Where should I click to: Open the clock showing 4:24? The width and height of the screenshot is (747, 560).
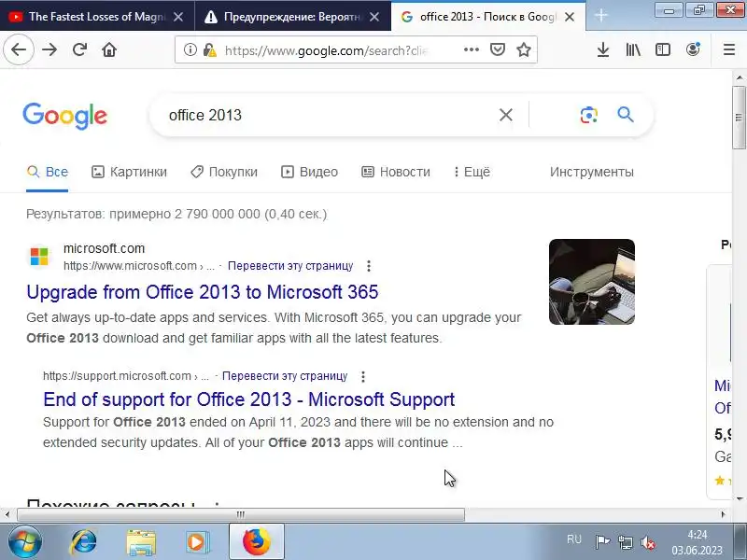point(697,542)
